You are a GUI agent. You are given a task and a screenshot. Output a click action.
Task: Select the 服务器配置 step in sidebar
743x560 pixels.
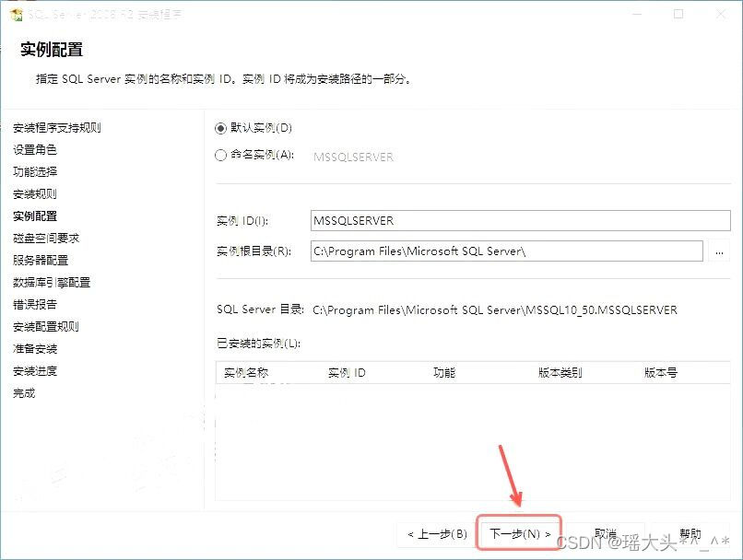click(x=41, y=261)
